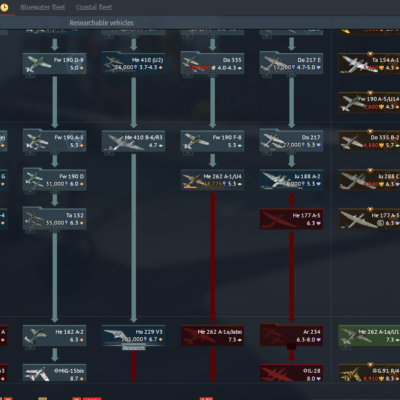Expand the Do 217 E vehicle group

[291, 63]
